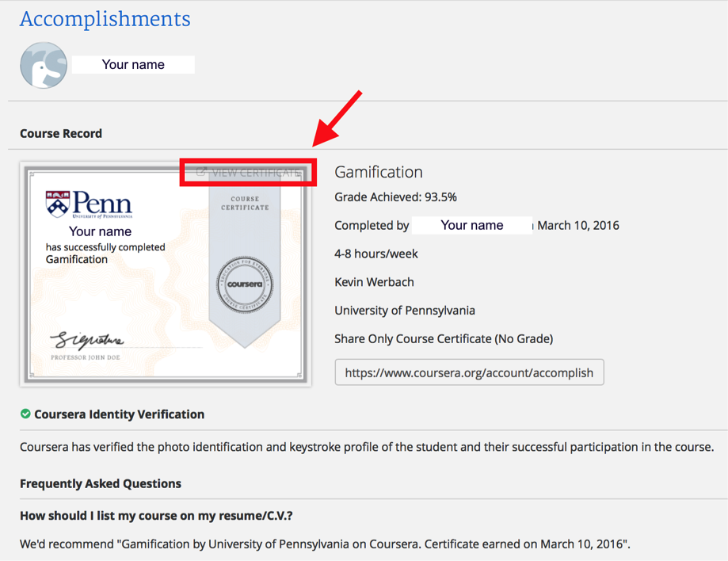Screen dimensions: 728x561
Task: Click the duck profile avatar
Action: [44, 65]
